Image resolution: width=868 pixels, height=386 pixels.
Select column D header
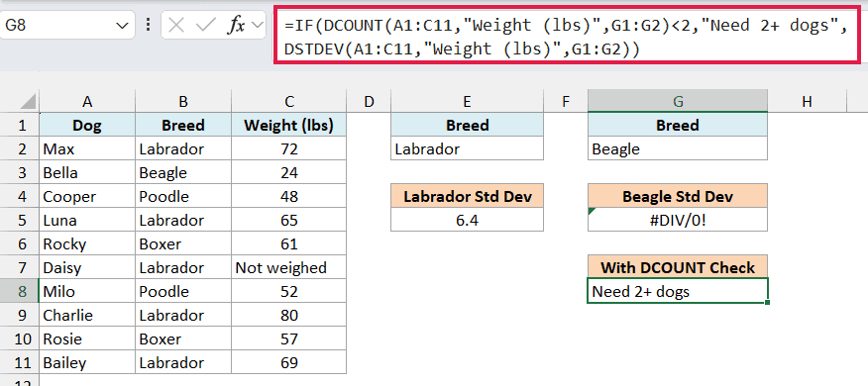pos(369,101)
